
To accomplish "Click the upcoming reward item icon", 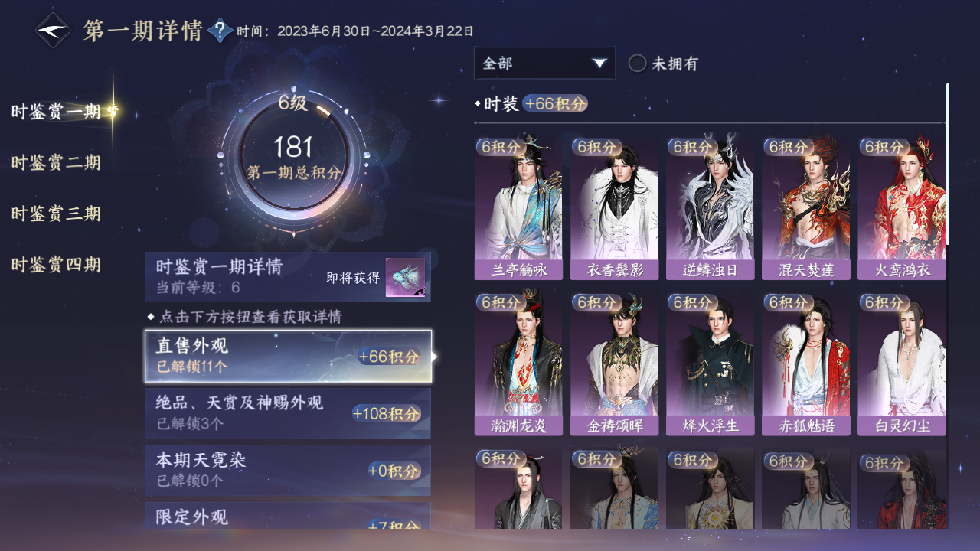I will click(x=405, y=278).
